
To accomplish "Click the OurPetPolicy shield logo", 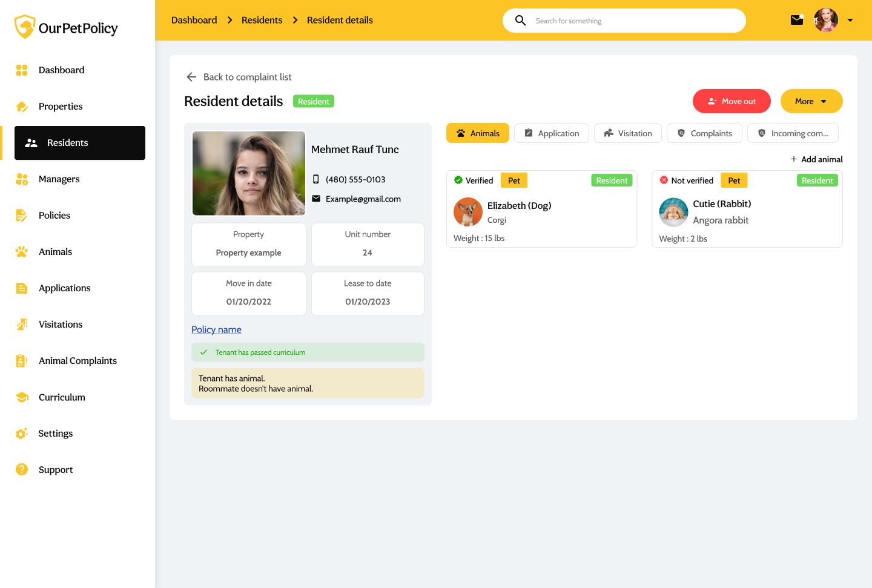I will pyautogui.click(x=25, y=27).
